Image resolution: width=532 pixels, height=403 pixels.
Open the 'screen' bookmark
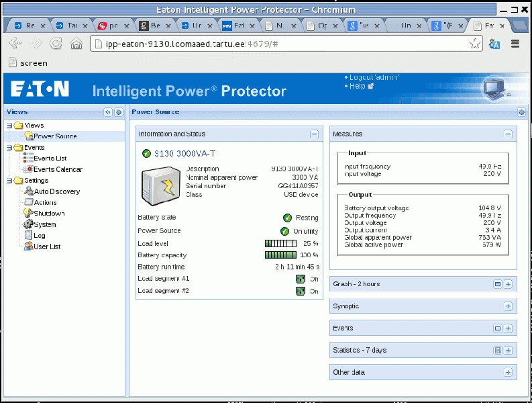28,63
